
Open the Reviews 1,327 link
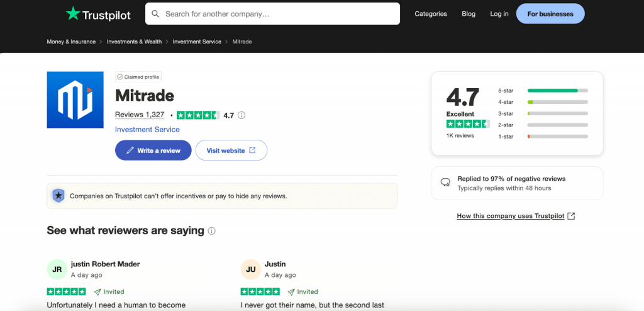[140, 115]
